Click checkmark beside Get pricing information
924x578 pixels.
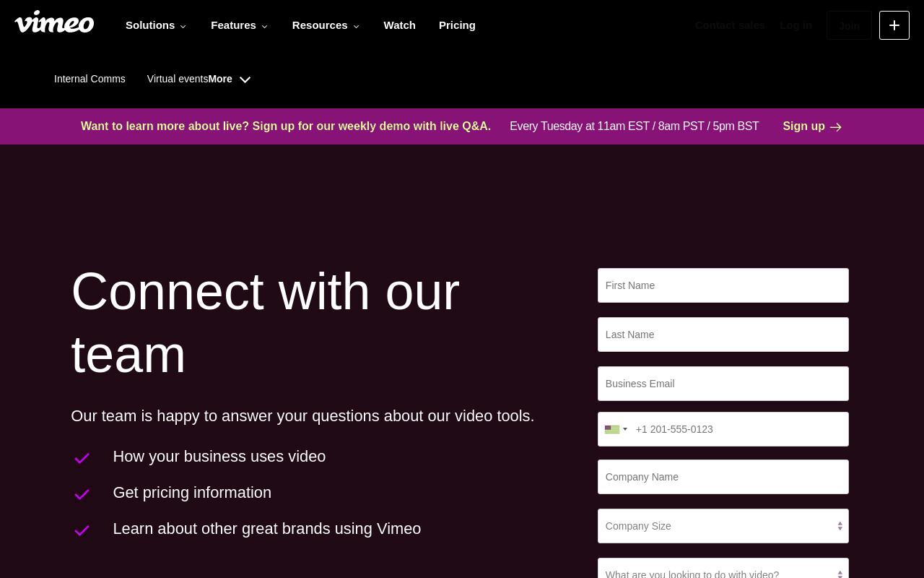click(x=82, y=494)
